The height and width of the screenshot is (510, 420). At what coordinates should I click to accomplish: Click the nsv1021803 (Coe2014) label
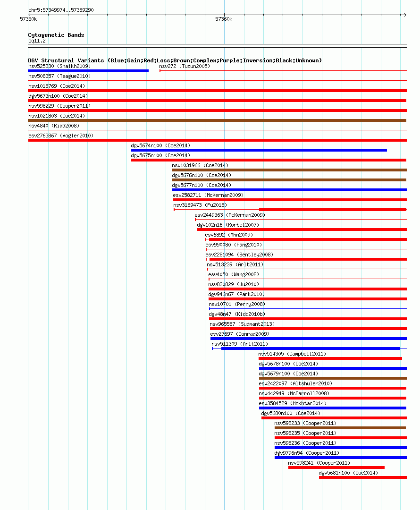tap(57, 116)
